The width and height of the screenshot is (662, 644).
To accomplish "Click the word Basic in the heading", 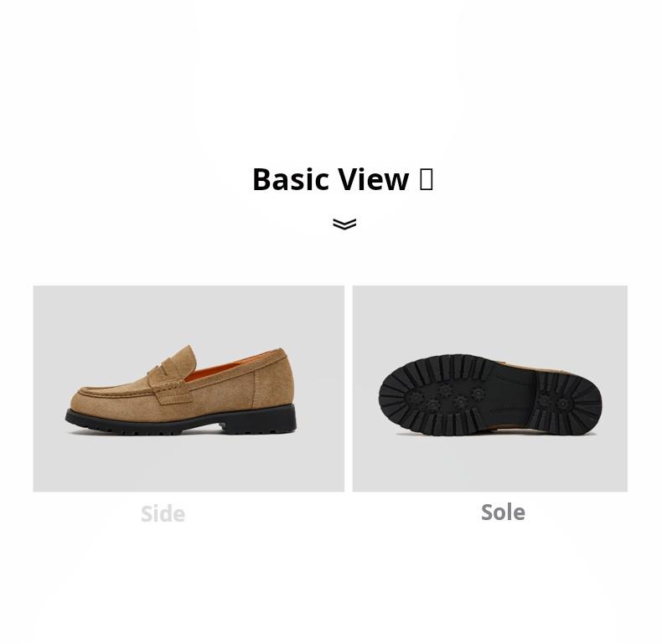I will pyautogui.click(x=291, y=179).
